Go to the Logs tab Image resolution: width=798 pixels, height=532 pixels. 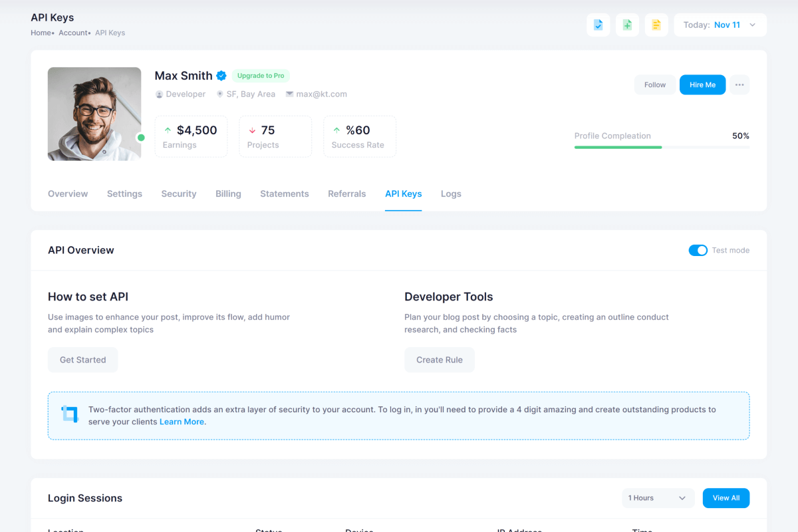point(451,194)
